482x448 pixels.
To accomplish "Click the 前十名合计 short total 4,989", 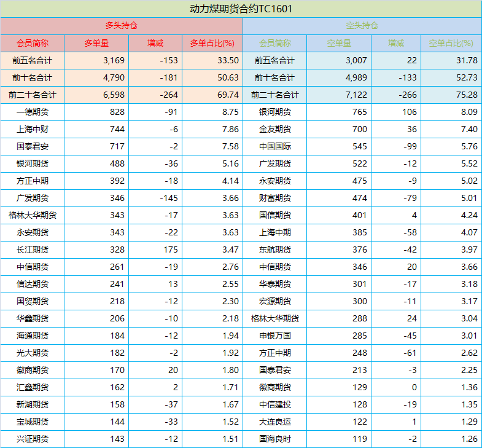I will (x=356, y=77).
